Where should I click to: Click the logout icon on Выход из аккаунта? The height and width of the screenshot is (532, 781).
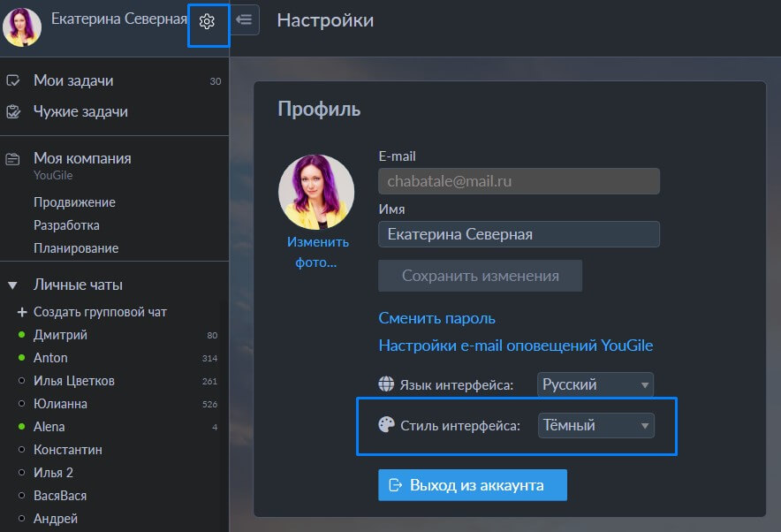pyautogui.click(x=397, y=484)
